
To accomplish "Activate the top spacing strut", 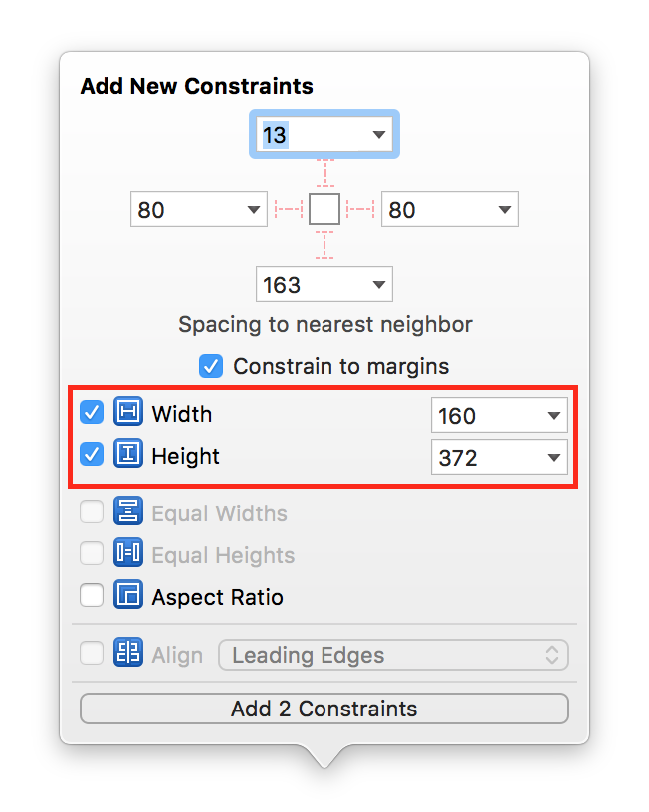I will tap(324, 173).
